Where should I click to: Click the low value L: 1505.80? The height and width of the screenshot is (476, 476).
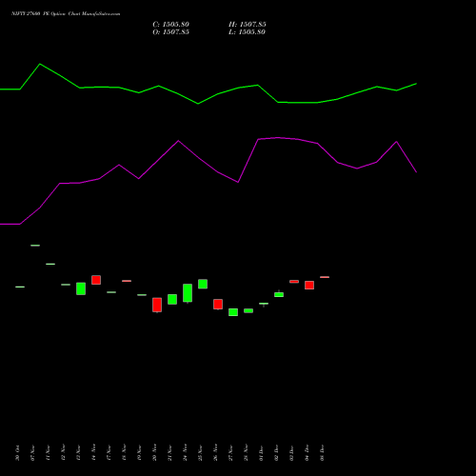(x=247, y=32)
